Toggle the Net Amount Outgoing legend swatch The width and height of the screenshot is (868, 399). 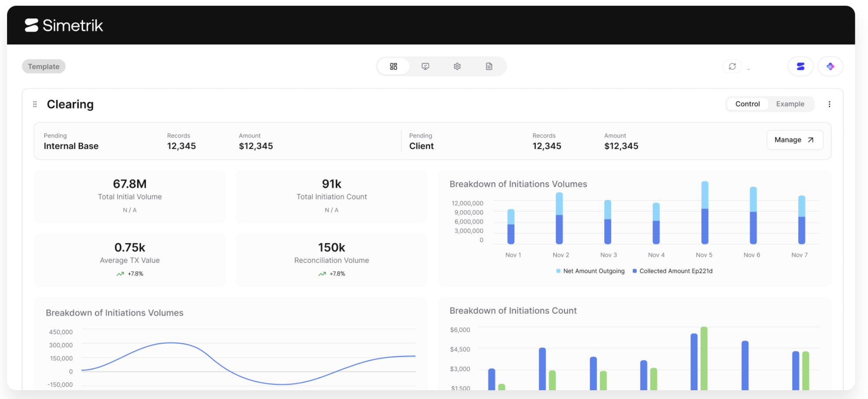click(558, 271)
